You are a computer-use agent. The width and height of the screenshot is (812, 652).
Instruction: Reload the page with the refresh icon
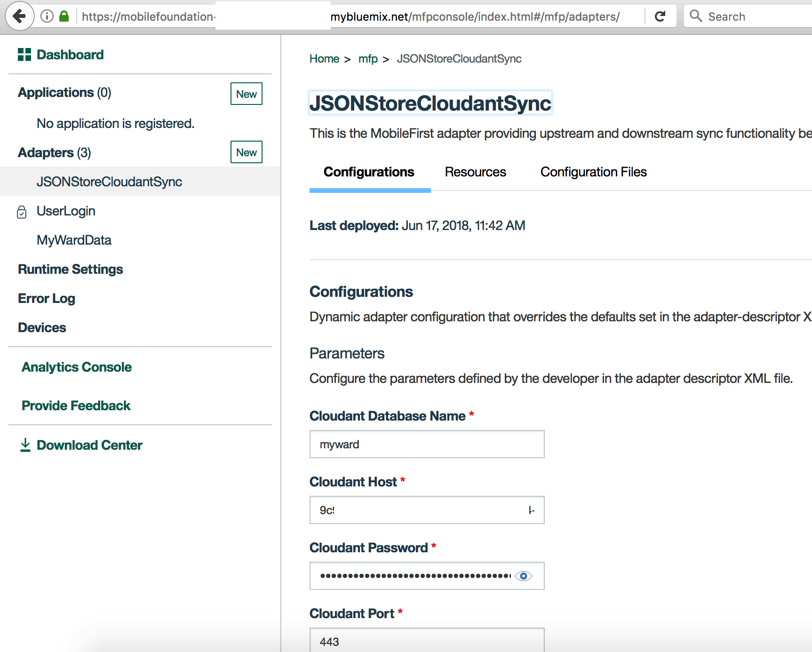pos(660,16)
